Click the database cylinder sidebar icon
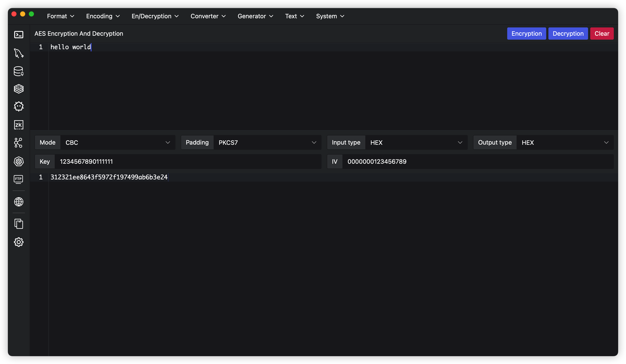Screen dimensions: 626x364 (19, 71)
